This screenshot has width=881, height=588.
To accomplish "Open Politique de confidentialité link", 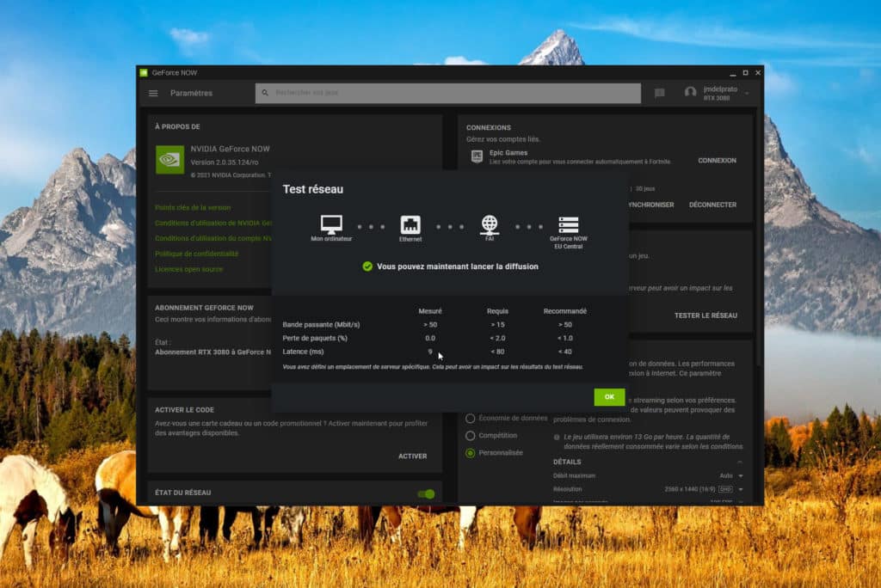I will click(x=197, y=254).
